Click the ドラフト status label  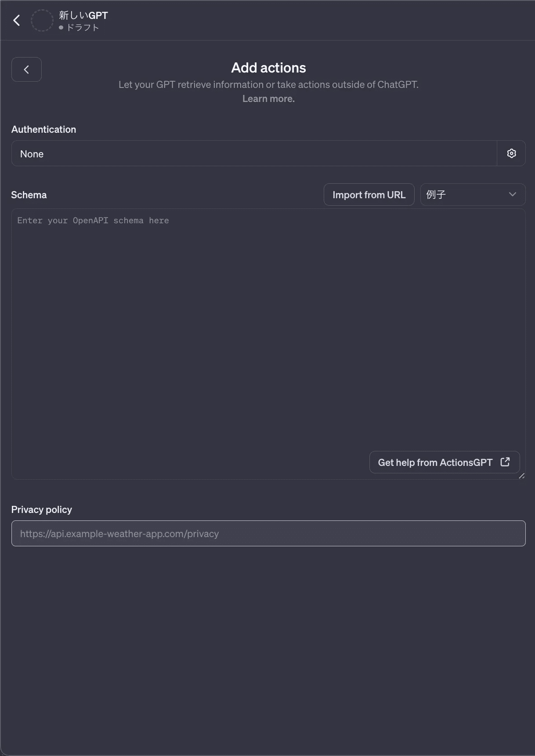click(83, 28)
